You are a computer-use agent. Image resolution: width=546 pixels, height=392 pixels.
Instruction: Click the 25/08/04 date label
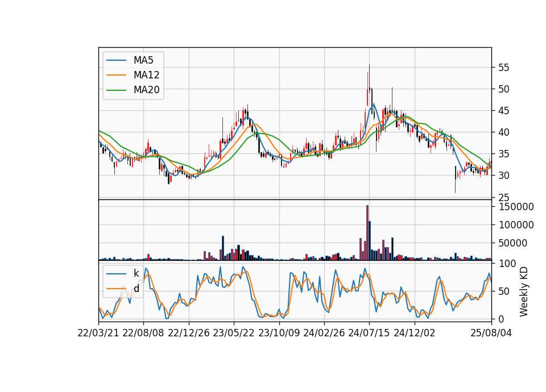491,333
